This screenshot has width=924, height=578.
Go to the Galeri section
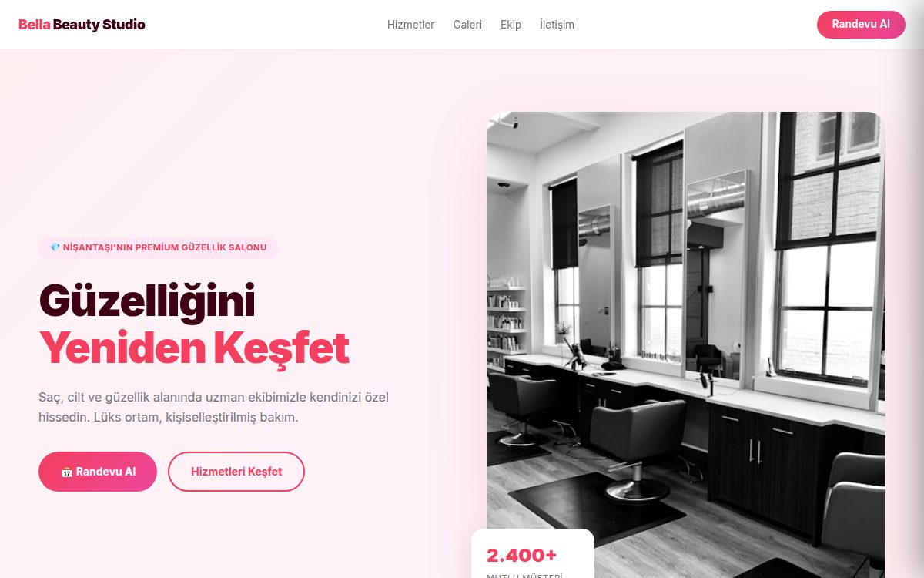point(467,25)
